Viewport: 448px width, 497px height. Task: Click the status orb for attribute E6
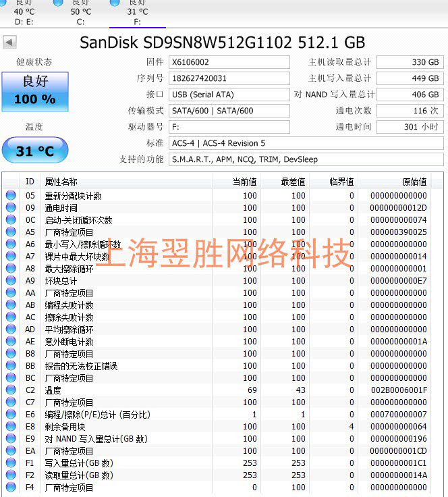pyautogui.click(x=11, y=414)
